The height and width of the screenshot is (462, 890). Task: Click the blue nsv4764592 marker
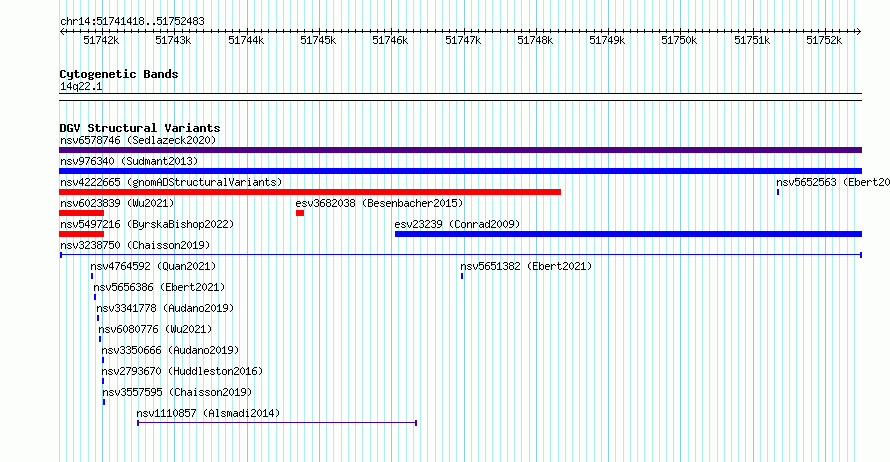coord(92,276)
